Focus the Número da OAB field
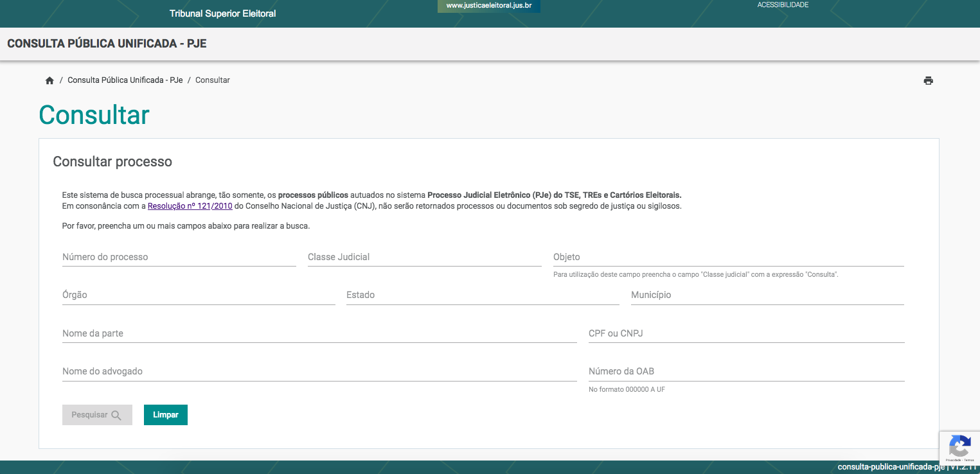980x474 pixels. 747,372
